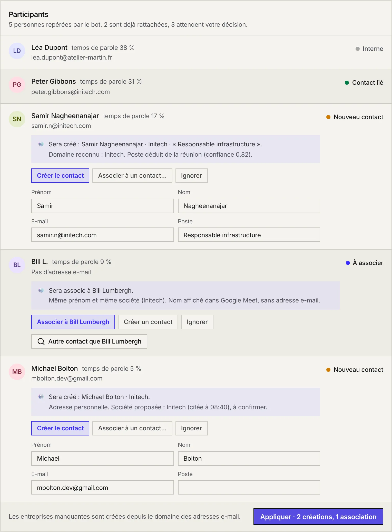Click the LD avatar for Léa Dupont

click(17, 51)
